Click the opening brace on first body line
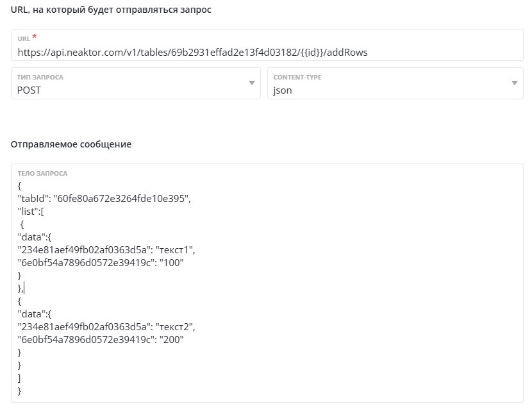This screenshot has width=532, height=411. coord(20,186)
